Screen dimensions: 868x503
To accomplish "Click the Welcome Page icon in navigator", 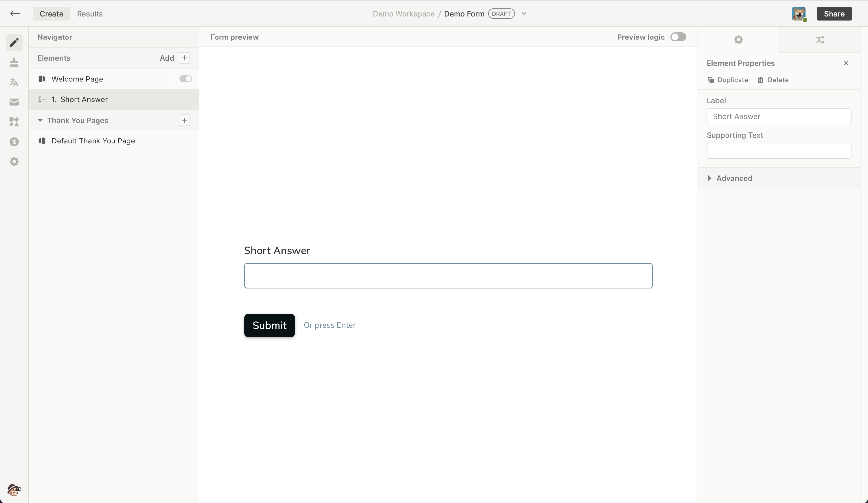I will pyautogui.click(x=42, y=79).
